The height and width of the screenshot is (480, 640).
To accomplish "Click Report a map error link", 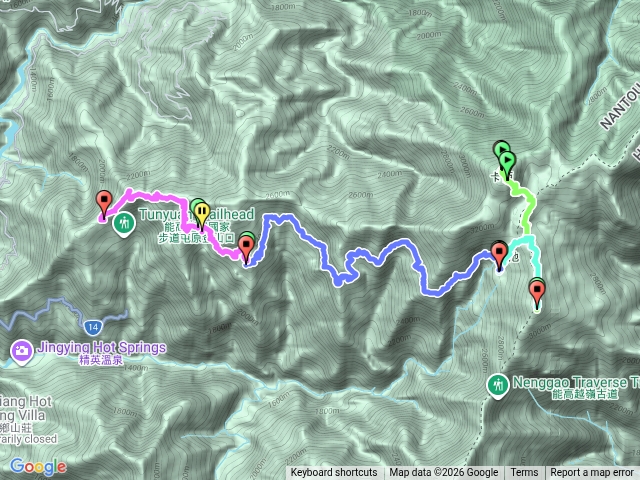I will (x=592, y=473).
